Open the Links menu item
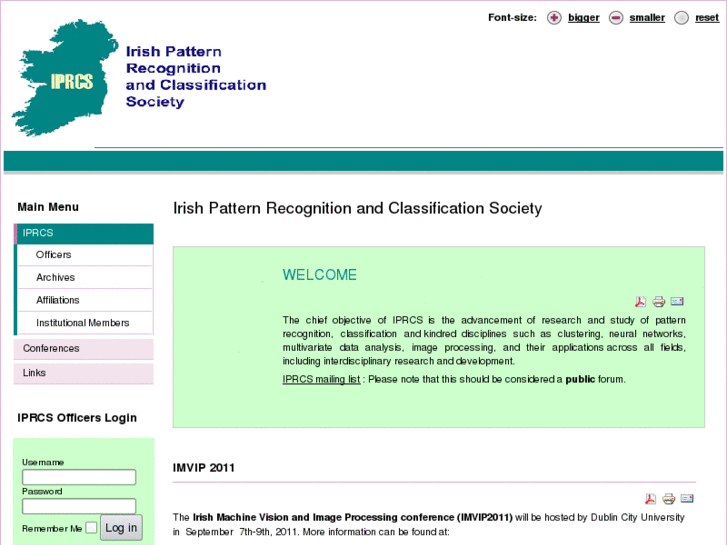 pyautogui.click(x=83, y=373)
